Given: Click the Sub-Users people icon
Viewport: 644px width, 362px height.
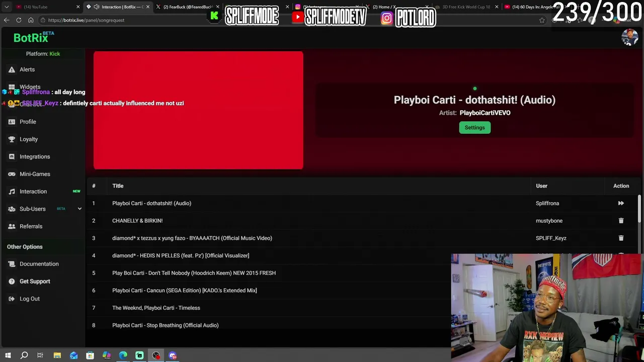Looking at the screenshot, I should pyautogui.click(x=12, y=209).
